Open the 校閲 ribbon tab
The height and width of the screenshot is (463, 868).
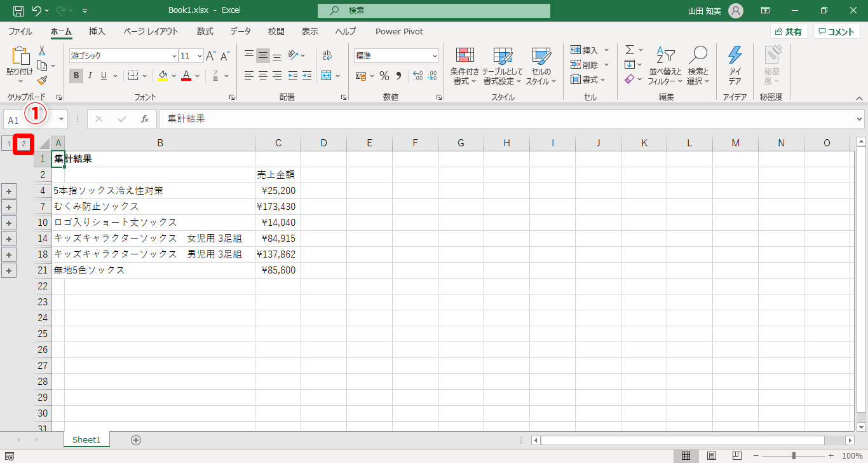pyautogui.click(x=276, y=31)
